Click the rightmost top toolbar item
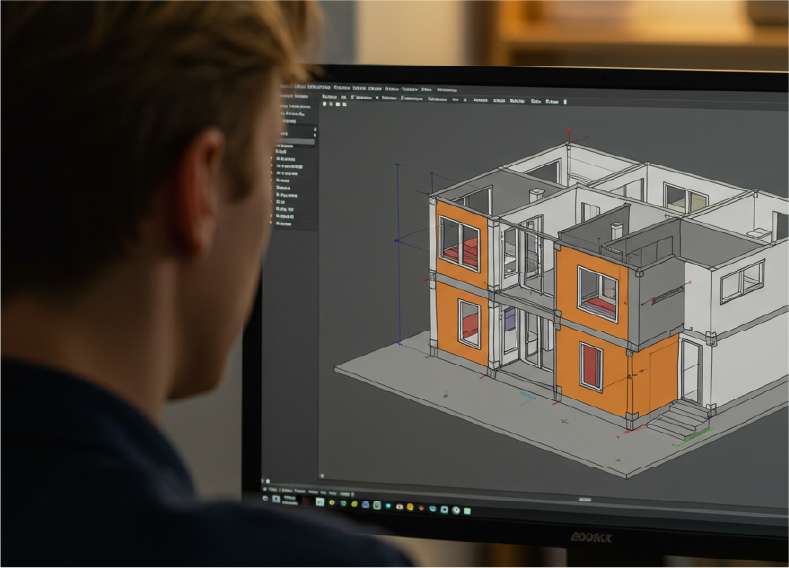Image resolution: width=789 pixels, height=568 pixels. (x=565, y=102)
